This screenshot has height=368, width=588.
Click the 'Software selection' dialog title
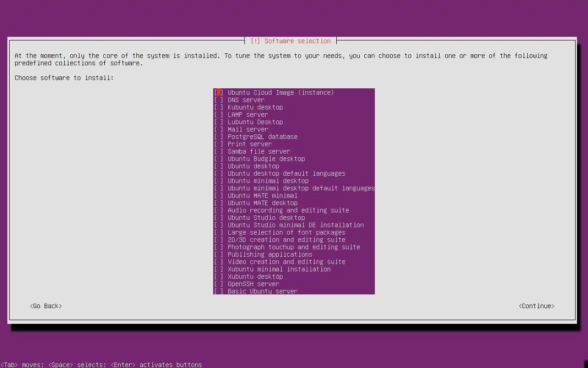point(298,41)
